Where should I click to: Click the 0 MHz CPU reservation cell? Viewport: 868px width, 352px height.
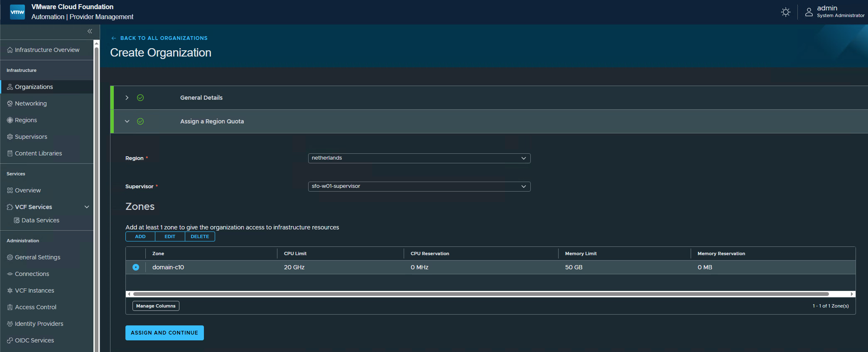(x=419, y=267)
